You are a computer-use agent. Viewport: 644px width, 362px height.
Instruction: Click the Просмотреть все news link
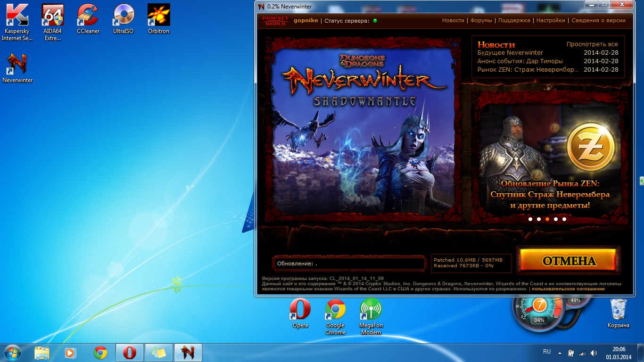click(x=592, y=44)
